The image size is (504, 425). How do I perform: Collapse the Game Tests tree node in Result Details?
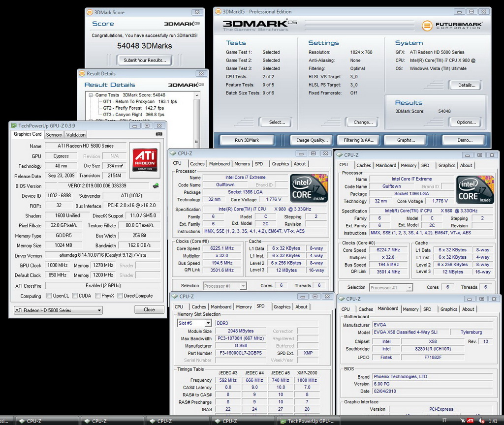[x=91, y=95]
